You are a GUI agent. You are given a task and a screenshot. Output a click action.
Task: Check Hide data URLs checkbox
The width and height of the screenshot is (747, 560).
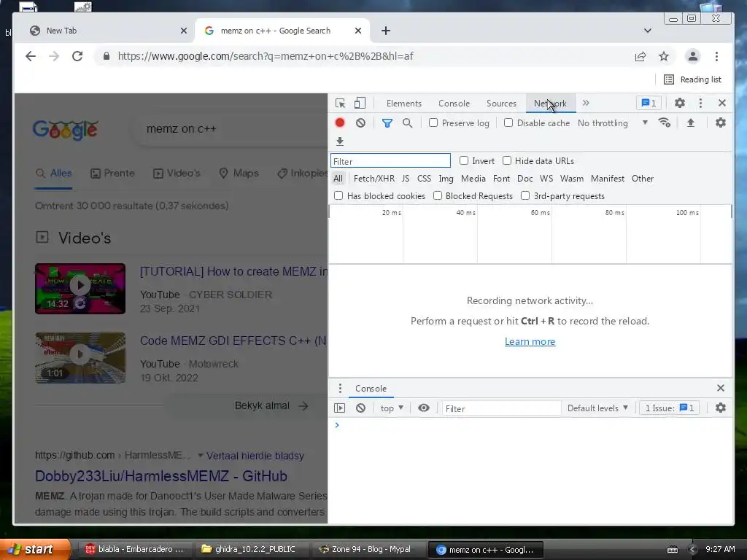coord(507,160)
